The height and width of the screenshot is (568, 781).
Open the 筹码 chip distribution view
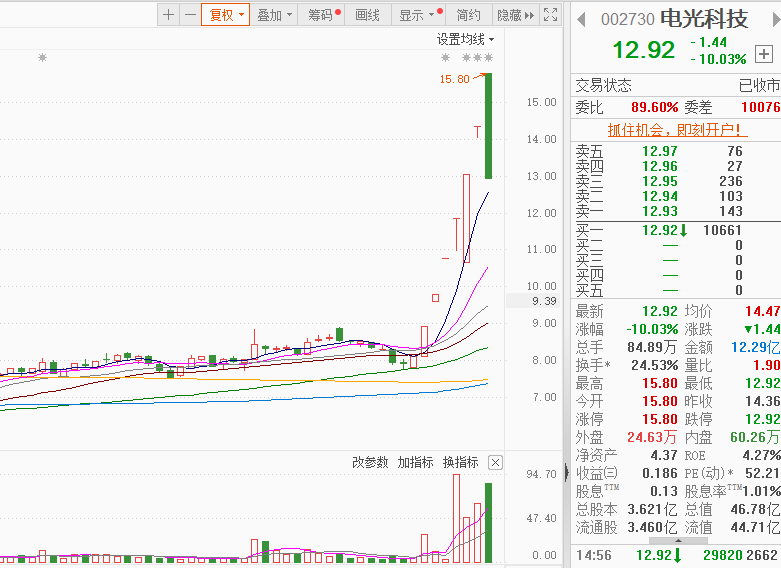tap(321, 14)
